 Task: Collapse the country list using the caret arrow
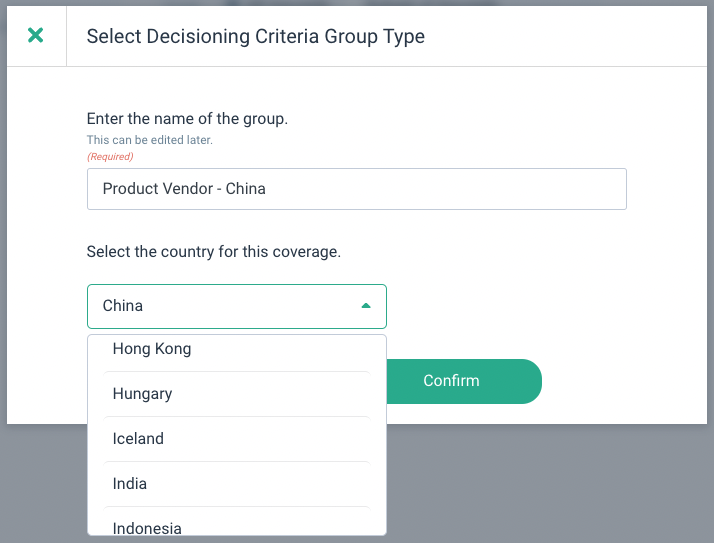(366, 306)
